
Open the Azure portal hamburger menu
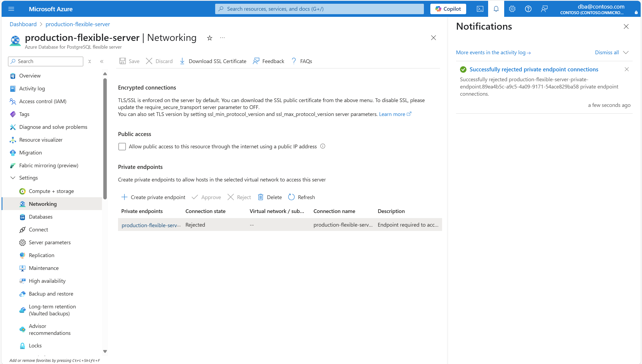point(11,9)
